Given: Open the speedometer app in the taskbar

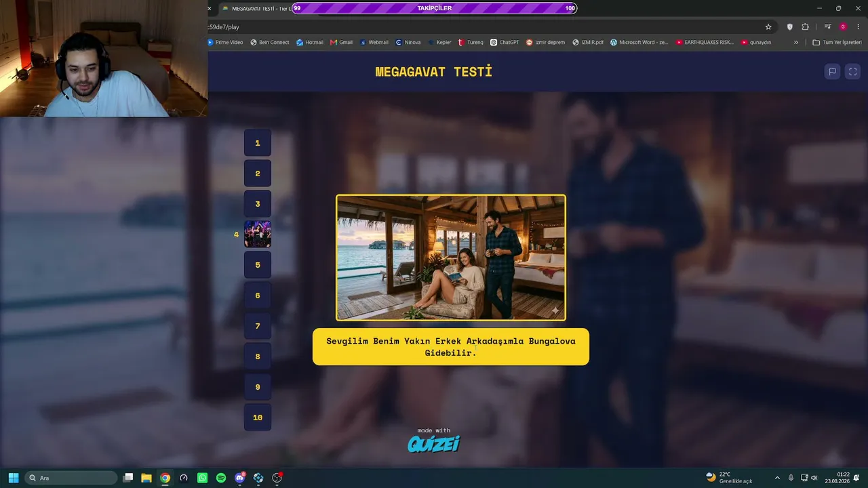Looking at the screenshot, I should (x=183, y=478).
